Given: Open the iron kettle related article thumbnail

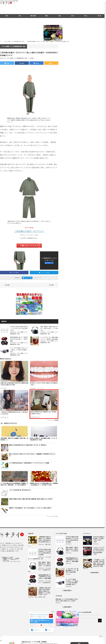Looking at the screenshot, I should point(35,330).
